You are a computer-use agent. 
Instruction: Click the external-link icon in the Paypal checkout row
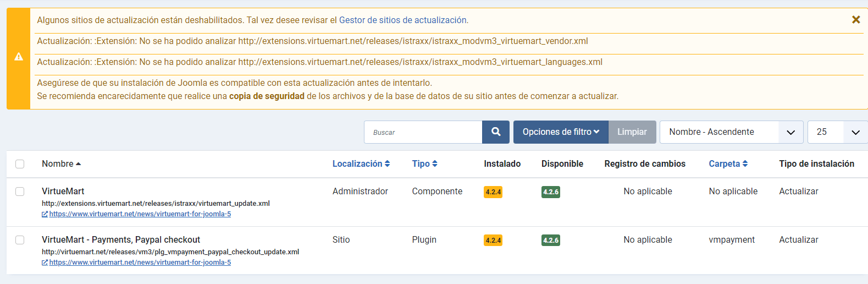tap(45, 263)
